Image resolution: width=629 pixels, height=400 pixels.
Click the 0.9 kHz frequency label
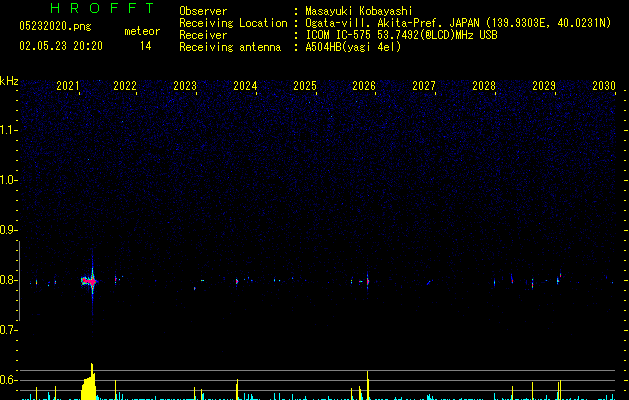click(x=9, y=230)
